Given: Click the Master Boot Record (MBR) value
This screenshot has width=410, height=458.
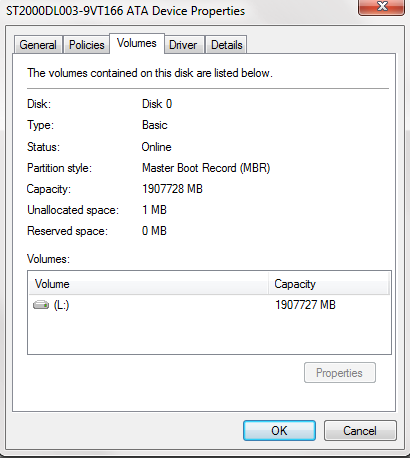Looking at the screenshot, I should (x=206, y=168).
